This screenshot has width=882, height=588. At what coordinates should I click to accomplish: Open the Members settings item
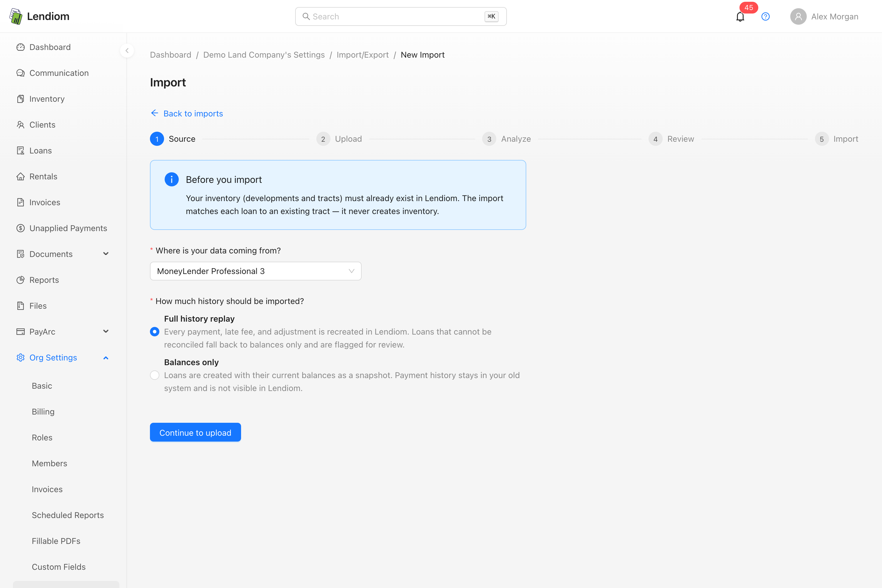(49, 464)
